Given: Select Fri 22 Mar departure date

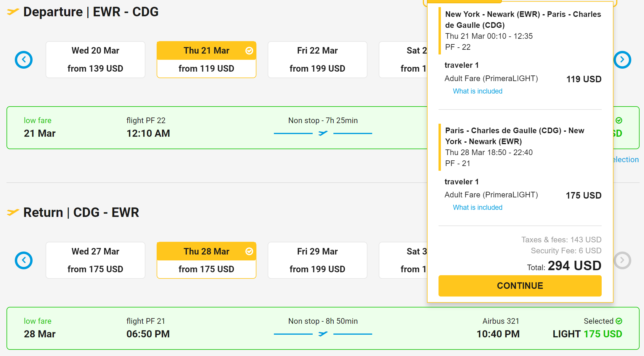Looking at the screenshot, I should (317, 60).
